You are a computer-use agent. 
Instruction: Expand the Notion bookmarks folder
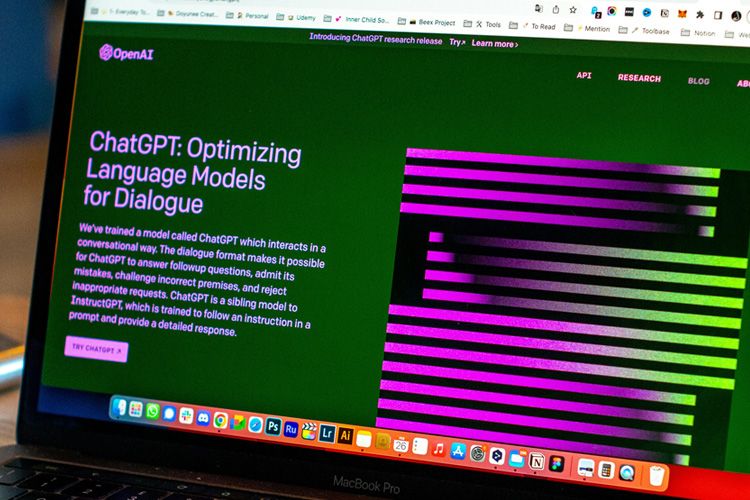click(x=698, y=33)
